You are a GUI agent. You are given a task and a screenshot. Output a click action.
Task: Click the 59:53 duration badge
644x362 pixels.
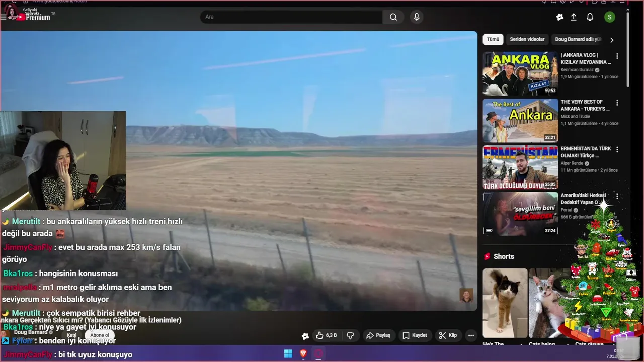pyautogui.click(x=550, y=91)
